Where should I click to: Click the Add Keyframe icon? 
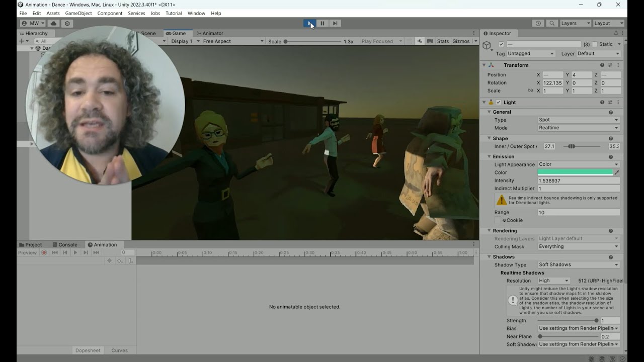click(120, 261)
